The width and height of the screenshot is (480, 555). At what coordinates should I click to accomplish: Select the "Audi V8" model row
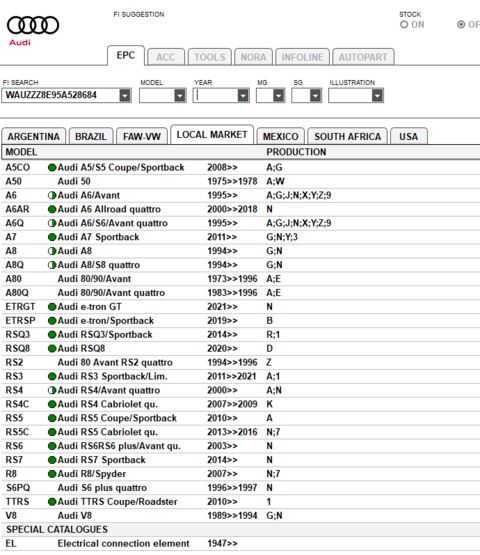(x=240, y=516)
